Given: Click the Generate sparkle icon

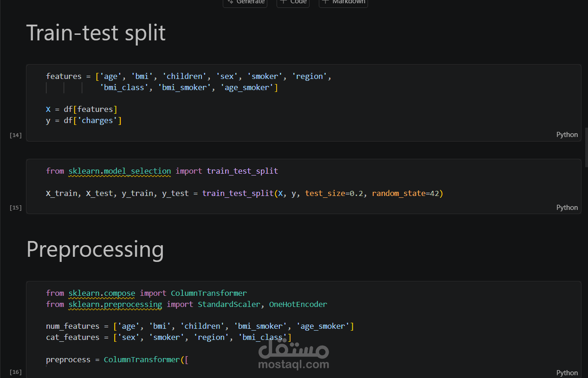Looking at the screenshot, I should (x=230, y=2).
